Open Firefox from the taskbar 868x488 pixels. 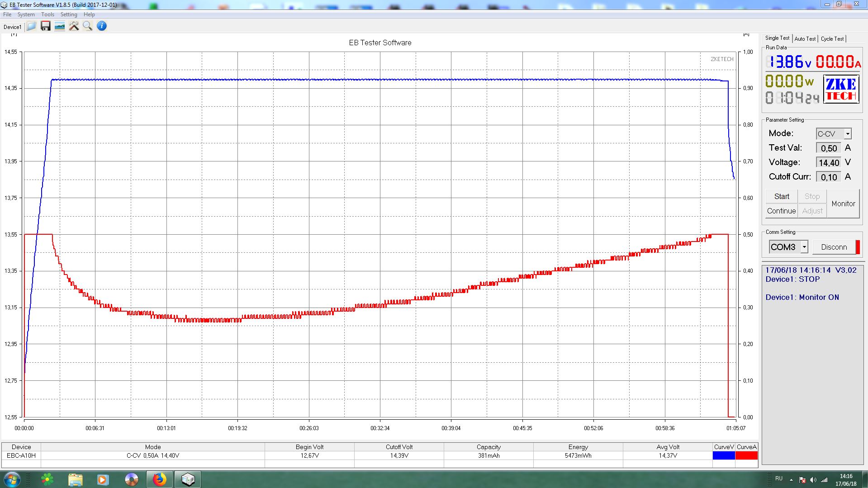point(159,479)
